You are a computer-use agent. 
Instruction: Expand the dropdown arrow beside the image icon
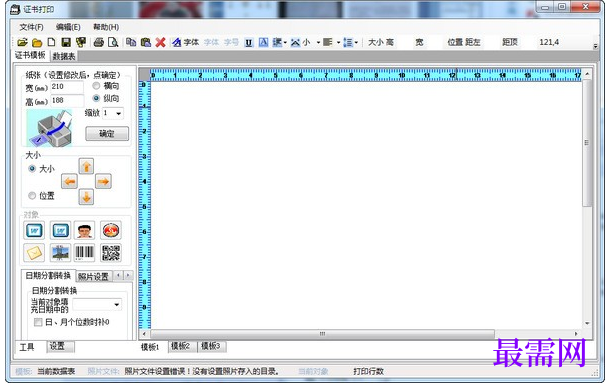point(285,42)
